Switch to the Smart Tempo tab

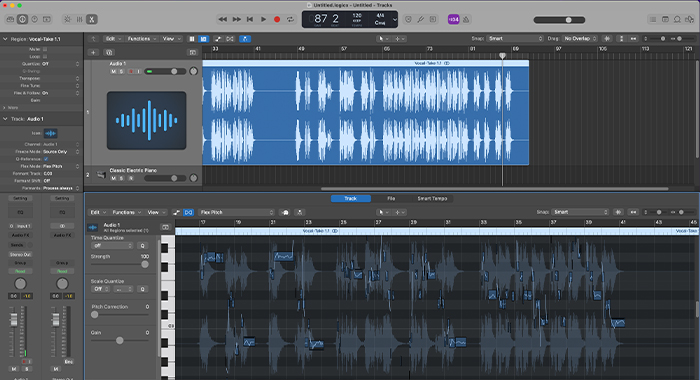click(432, 198)
